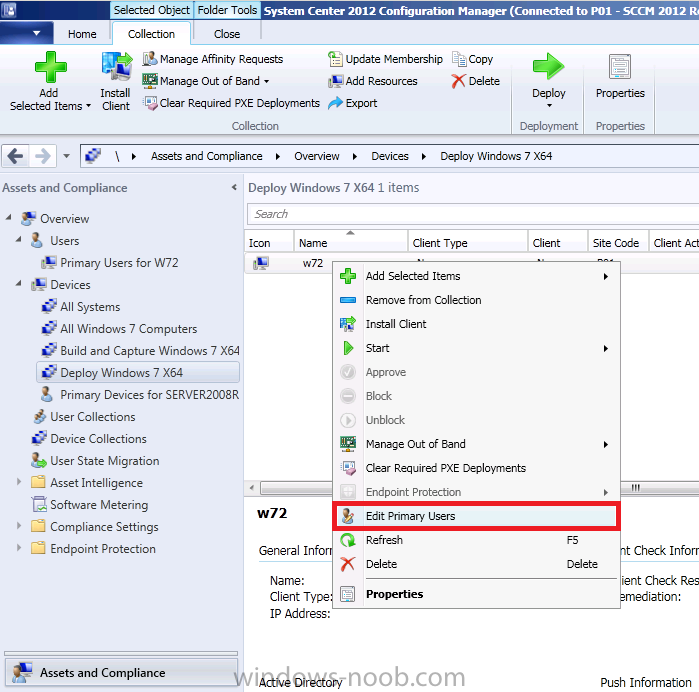Screen dimensions: 699x692
Task: Click Export in the ribbon
Action: pos(353,103)
